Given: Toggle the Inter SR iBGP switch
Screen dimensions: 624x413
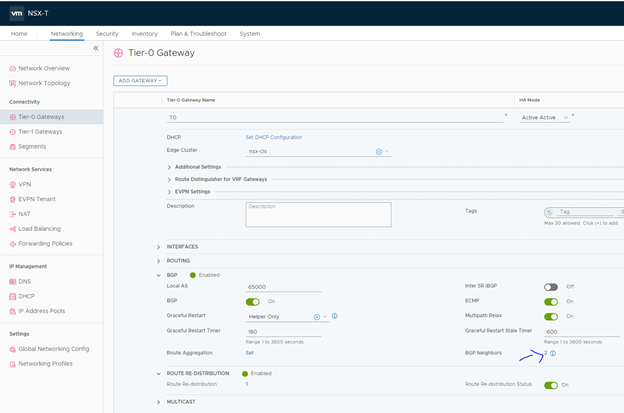Looking at the screenshot, I should pos(551,287).
